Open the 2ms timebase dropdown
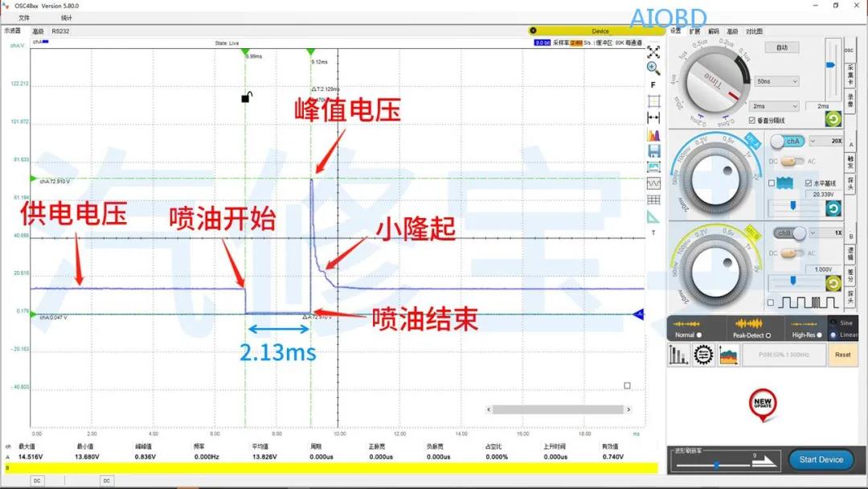 pyautogui.click(x=775, y=106)
